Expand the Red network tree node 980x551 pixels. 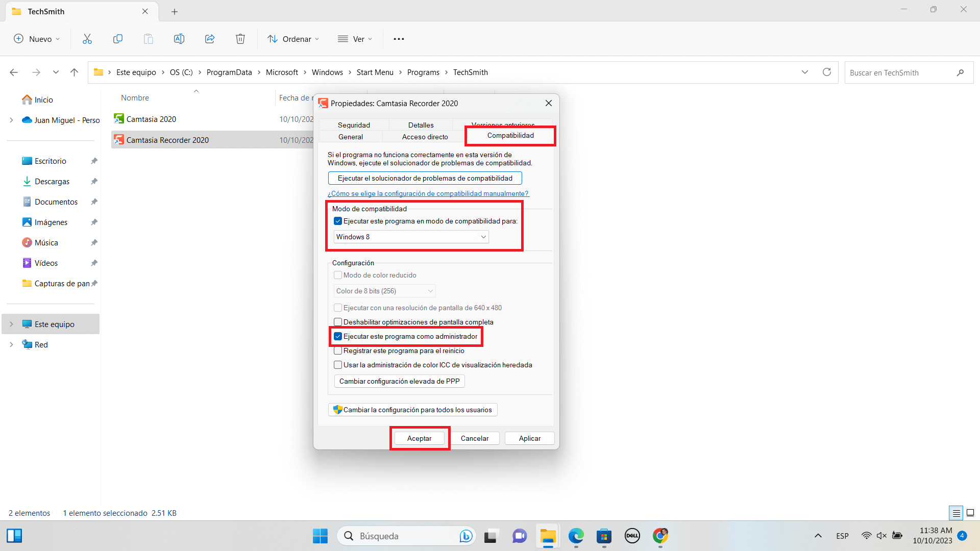coord(11,344)
